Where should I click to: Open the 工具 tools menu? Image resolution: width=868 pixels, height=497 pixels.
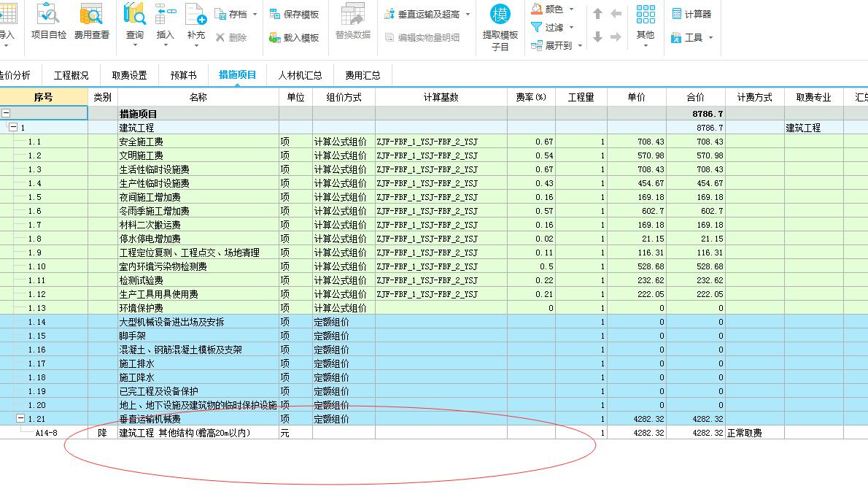(x=687, y=38)
